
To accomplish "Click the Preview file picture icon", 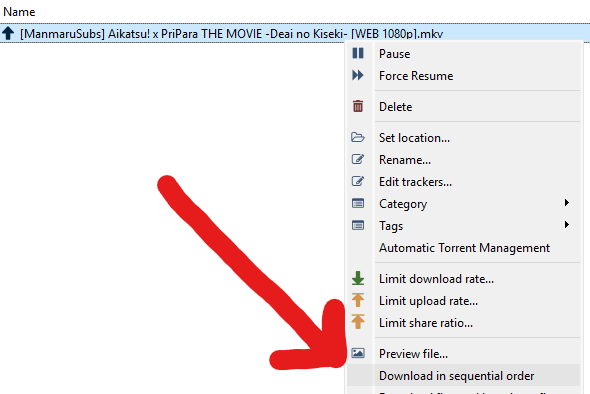I will pos(358,353).
